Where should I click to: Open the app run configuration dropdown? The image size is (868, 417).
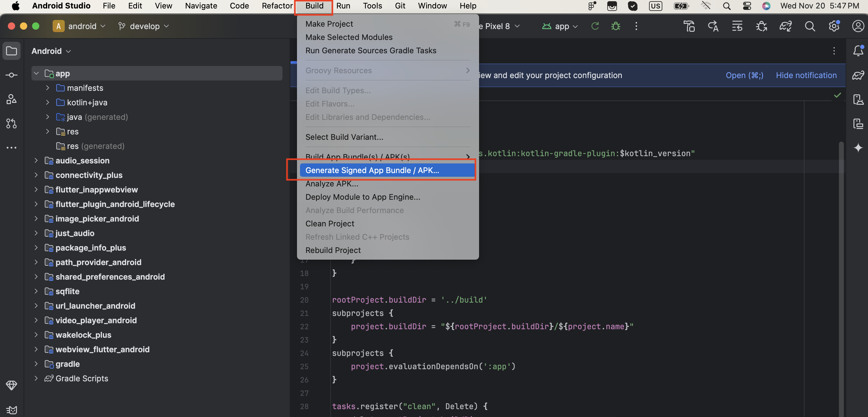[x=560, y=26]
